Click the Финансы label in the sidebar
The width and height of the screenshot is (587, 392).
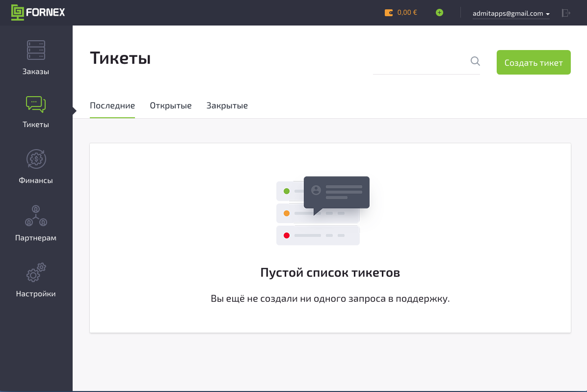click(x=35, y=180)
